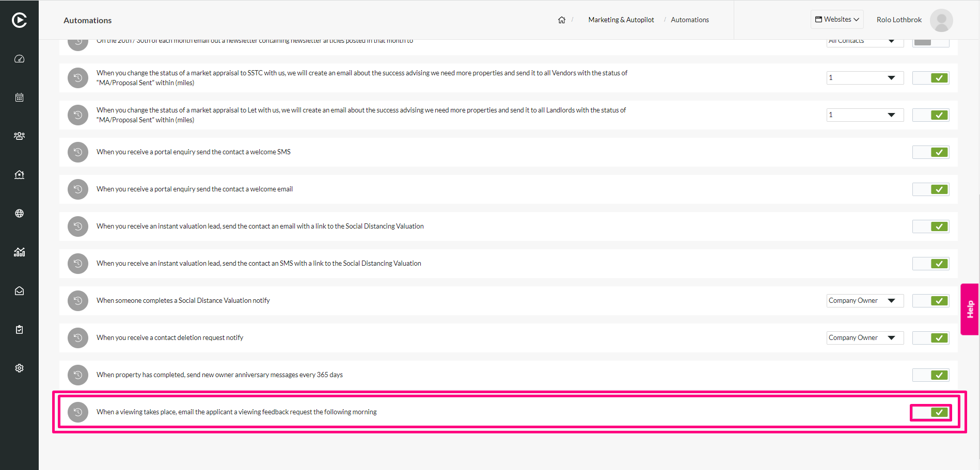This screenshot has width=980, height=470.
Task: Click text about viewing feedback request following morning
Action: pyautogui.click(x=236, y=412)
